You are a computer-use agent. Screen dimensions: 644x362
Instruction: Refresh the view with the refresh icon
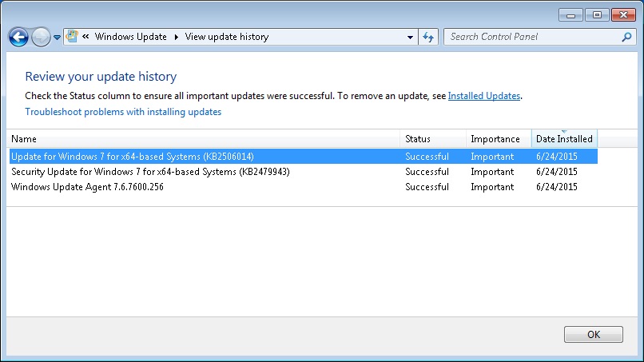[428, 37]
